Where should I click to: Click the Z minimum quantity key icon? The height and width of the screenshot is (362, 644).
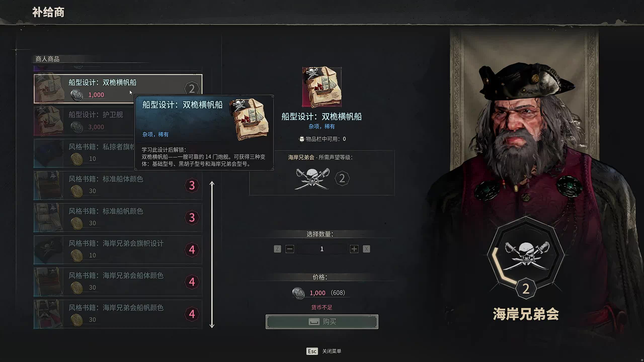tap(277, 249)
